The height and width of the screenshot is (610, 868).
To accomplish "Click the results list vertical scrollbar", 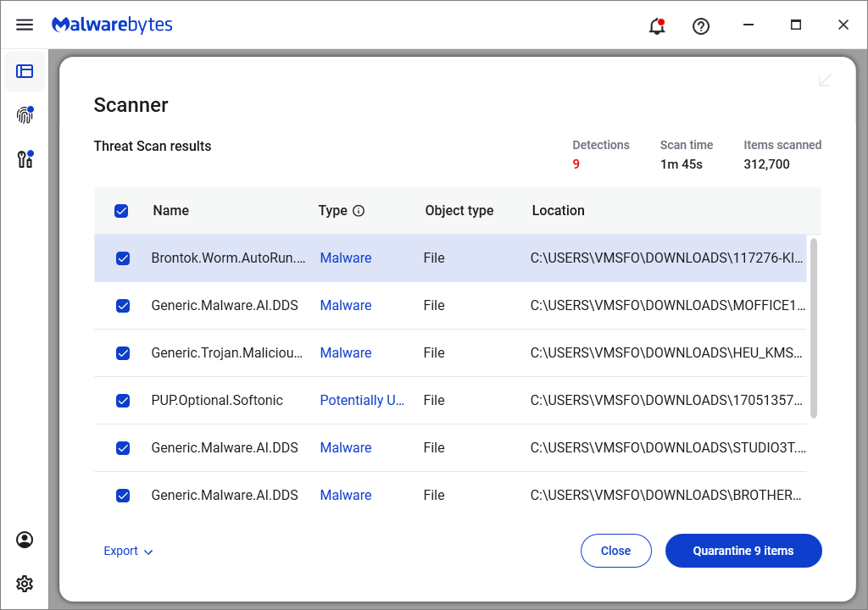I will coord(813,329).
